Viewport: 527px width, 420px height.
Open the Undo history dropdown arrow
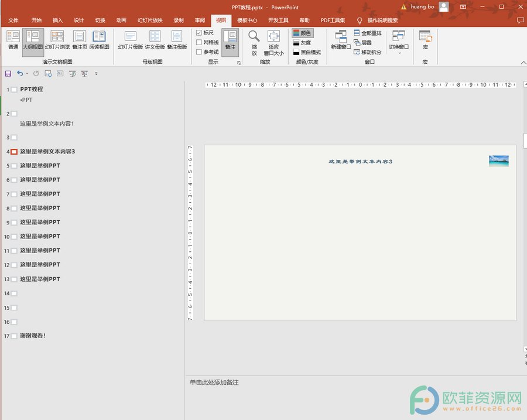click(x=27, y=74)
